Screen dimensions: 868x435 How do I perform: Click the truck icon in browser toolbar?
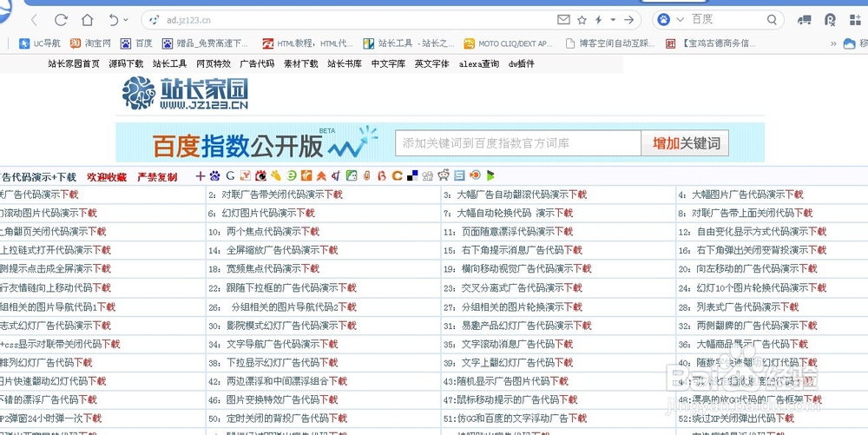click(805, 20)
